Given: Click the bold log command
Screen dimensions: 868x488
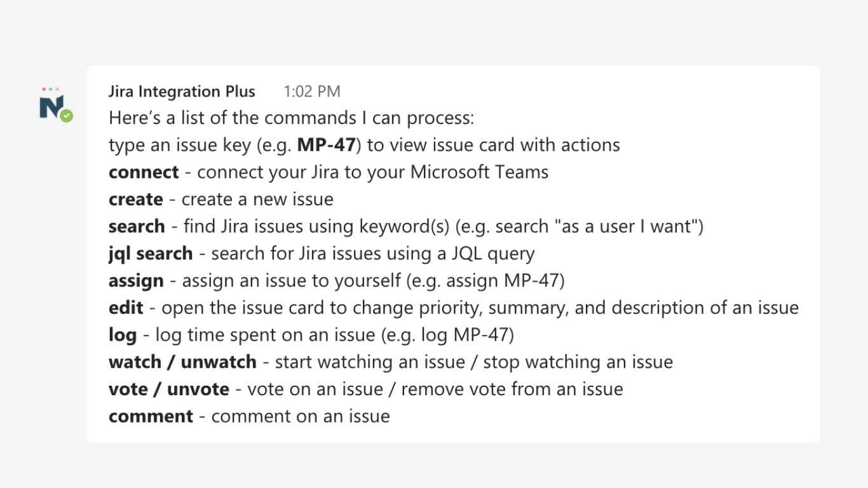Looking at the screenshot, I should tap(123, 335).
